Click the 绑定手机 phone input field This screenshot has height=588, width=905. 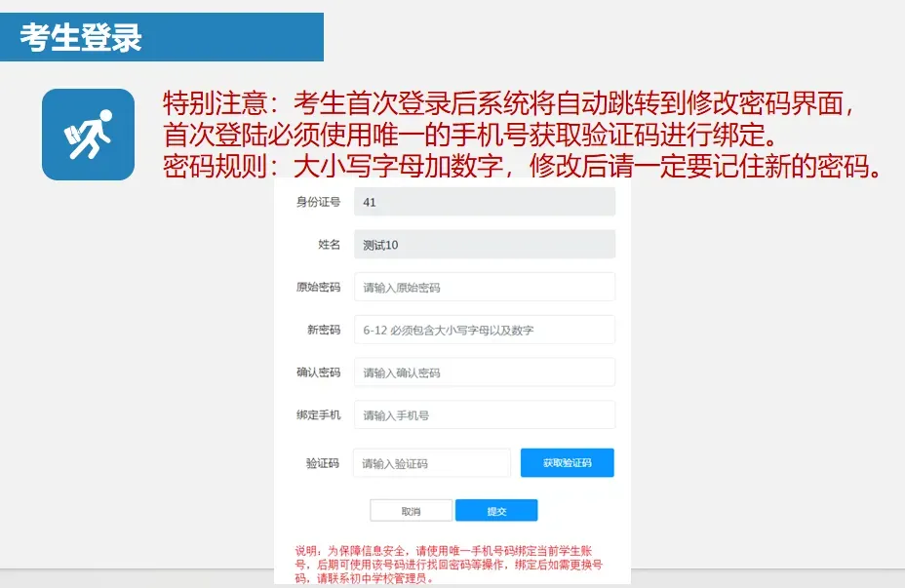(x=485, y=414)
